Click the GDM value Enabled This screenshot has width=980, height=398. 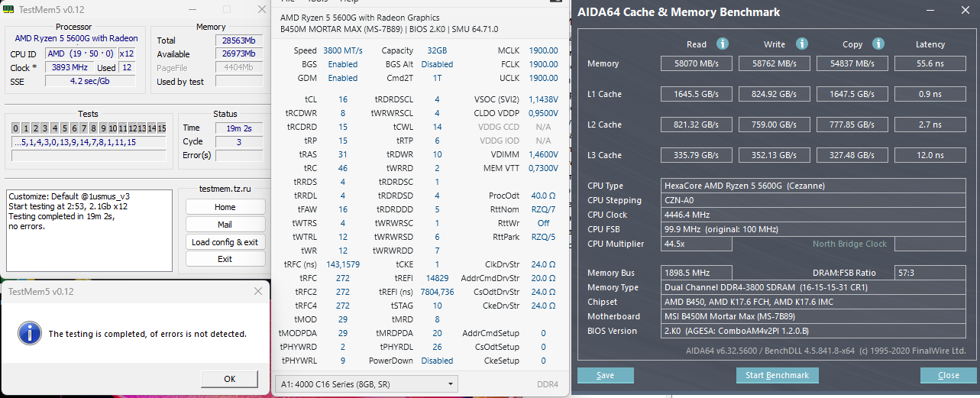pos(343,78)
